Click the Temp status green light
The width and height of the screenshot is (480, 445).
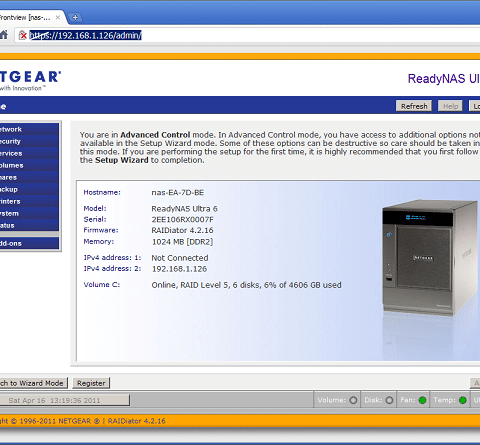[463, 400]
